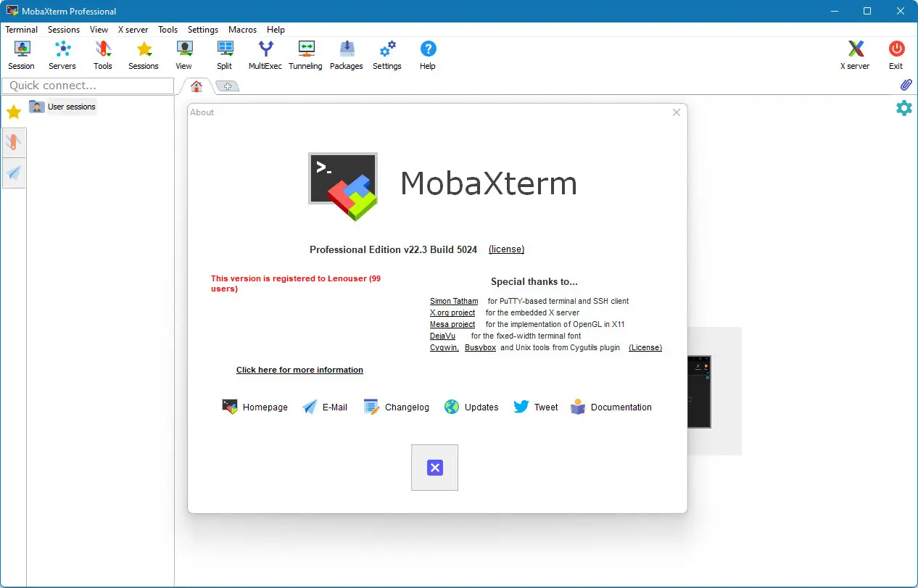The image size is (918, 588).
Task: Open the Settings gears toolbar icon
Action: (387, 55)
